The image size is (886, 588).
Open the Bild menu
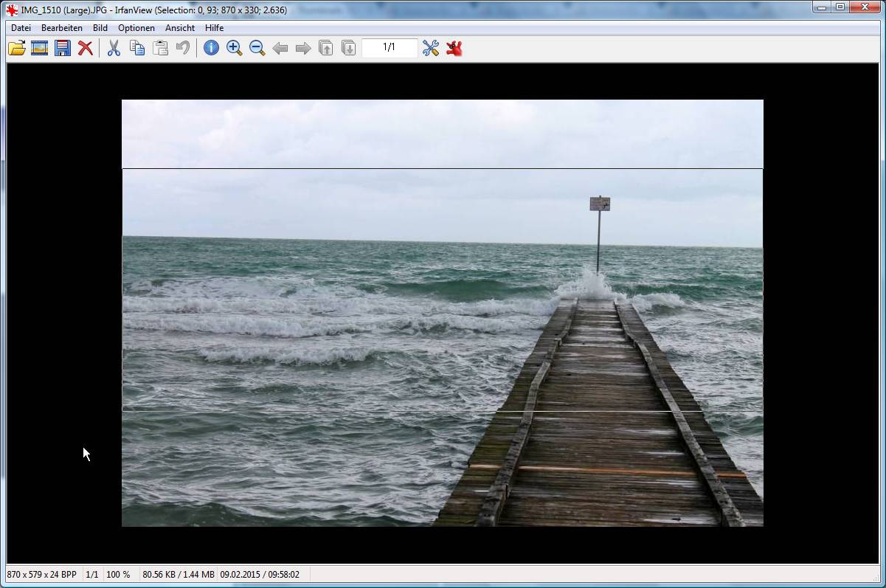click(x=100, y=28)
